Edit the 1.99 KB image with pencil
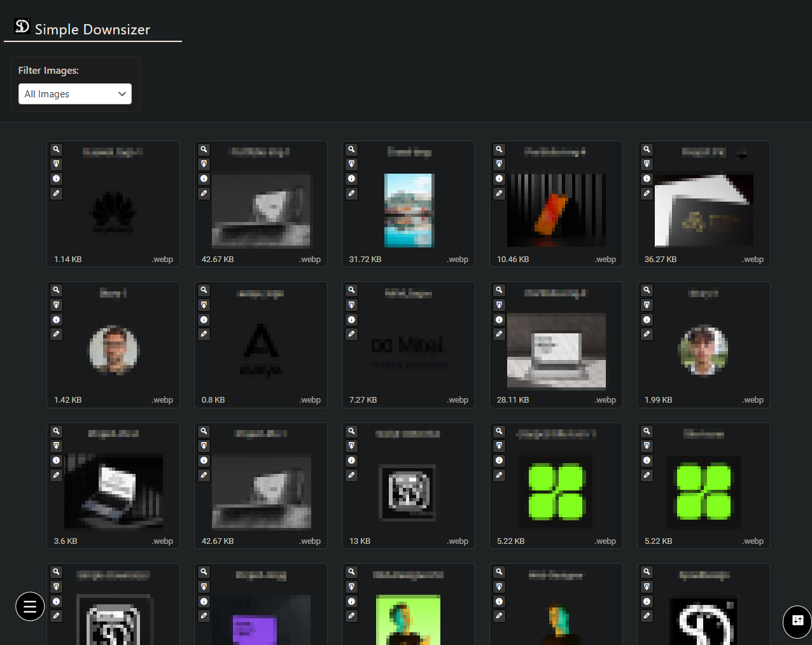The image size is (812, 645). click(x=647, y=334)
